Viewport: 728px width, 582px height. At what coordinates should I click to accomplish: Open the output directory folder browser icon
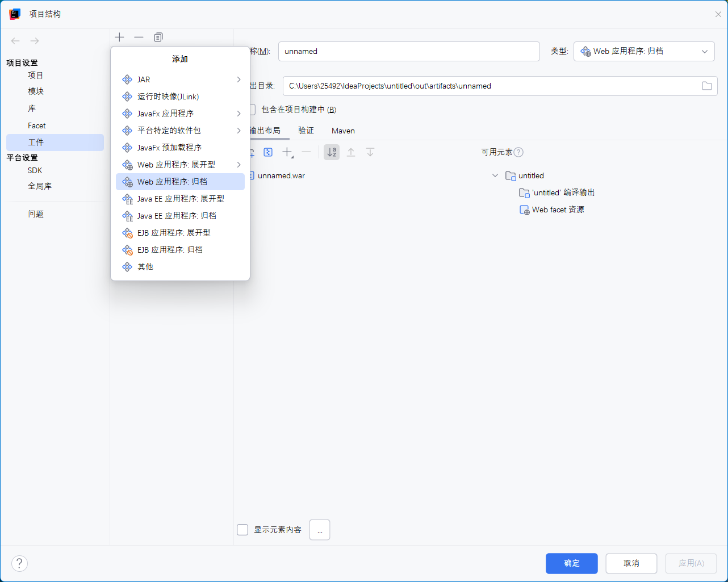(x=706, y=86)
